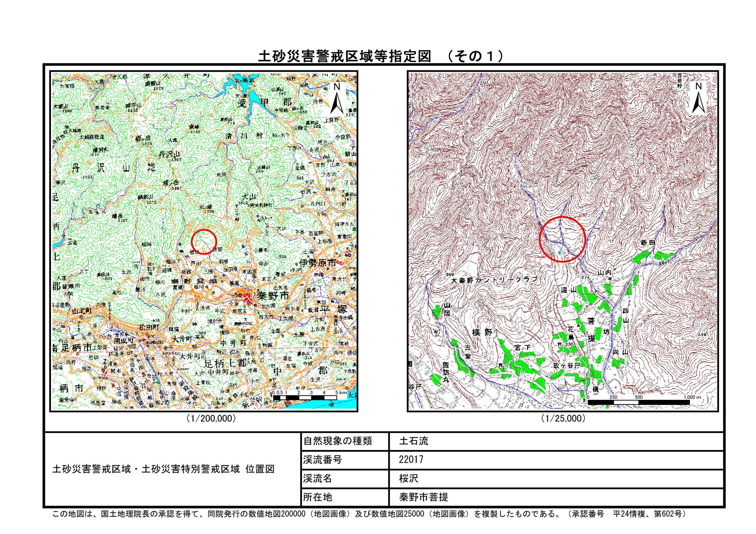Click the red circle marker on the 1/25,000 map

click(x=562, y=239)
